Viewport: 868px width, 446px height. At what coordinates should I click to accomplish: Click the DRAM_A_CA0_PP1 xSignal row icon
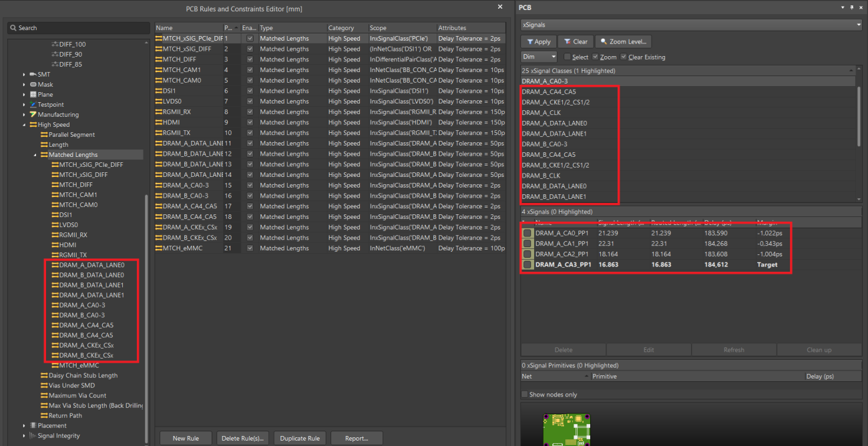[527, 233]
